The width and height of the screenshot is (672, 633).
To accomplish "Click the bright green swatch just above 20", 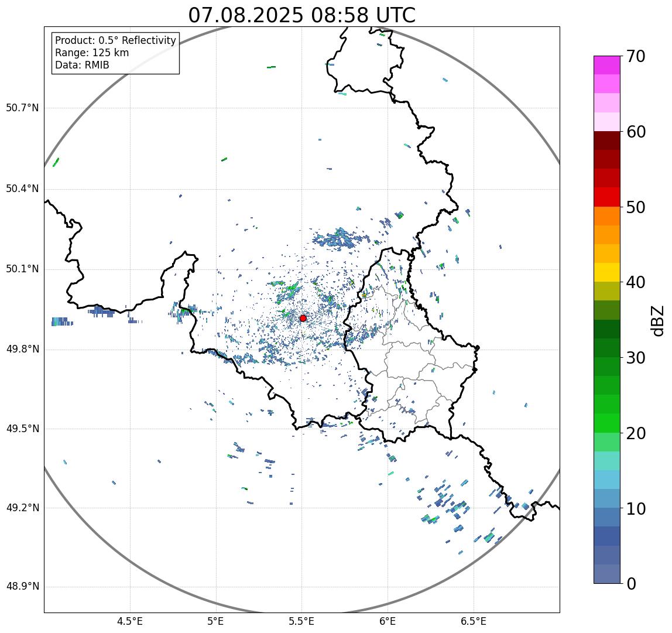I will (x=607, y=423).
